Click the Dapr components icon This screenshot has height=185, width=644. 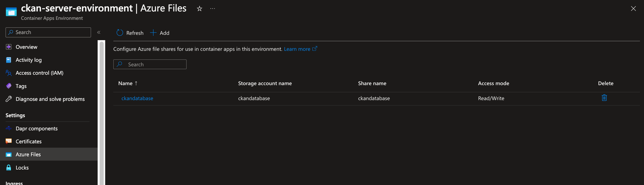9,128
